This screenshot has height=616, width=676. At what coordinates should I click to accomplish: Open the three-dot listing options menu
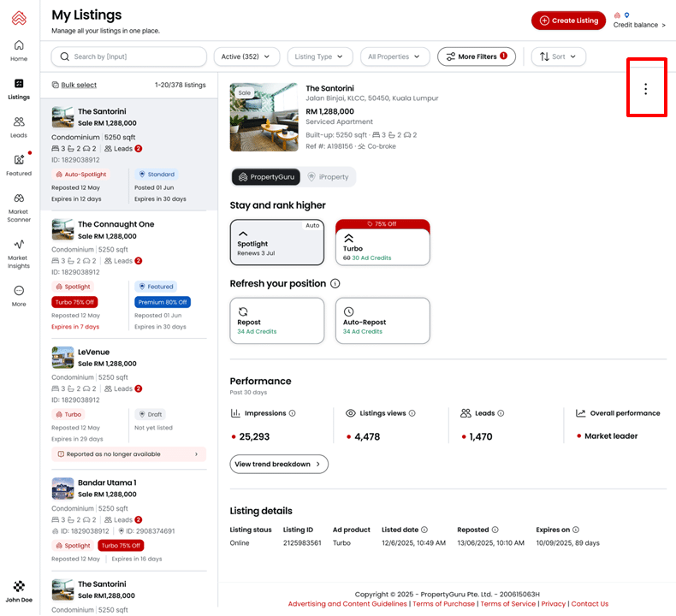[x=645, y=89]
